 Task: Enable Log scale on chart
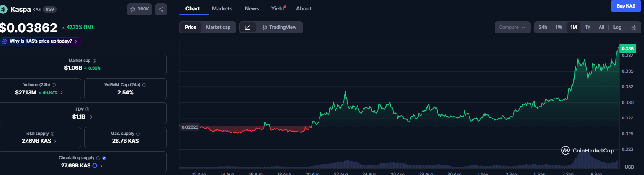point(617,27)
